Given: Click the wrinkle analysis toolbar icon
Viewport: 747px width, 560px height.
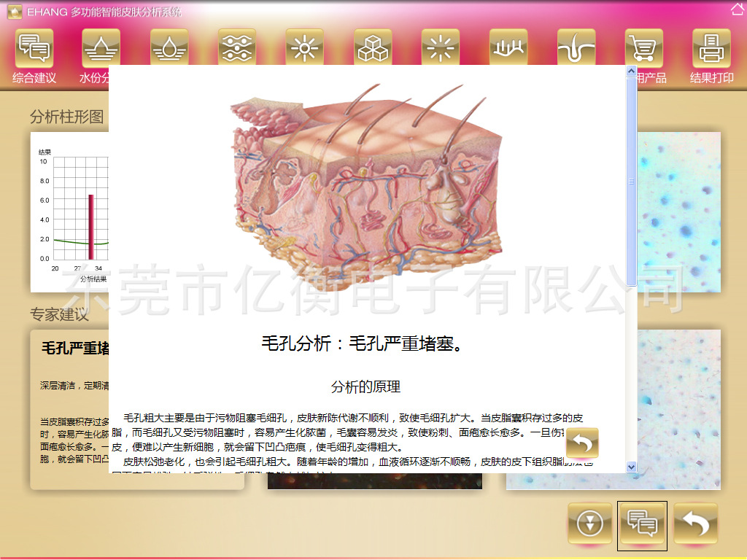Looking at the screenshot, I should click(x=508, y=48).
